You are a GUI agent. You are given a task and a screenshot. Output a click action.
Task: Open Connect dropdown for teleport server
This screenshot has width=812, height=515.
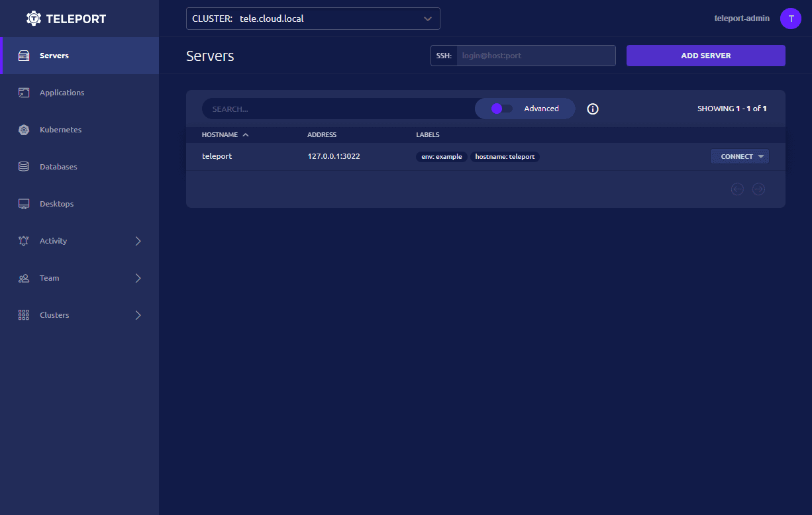click(740, 156)
